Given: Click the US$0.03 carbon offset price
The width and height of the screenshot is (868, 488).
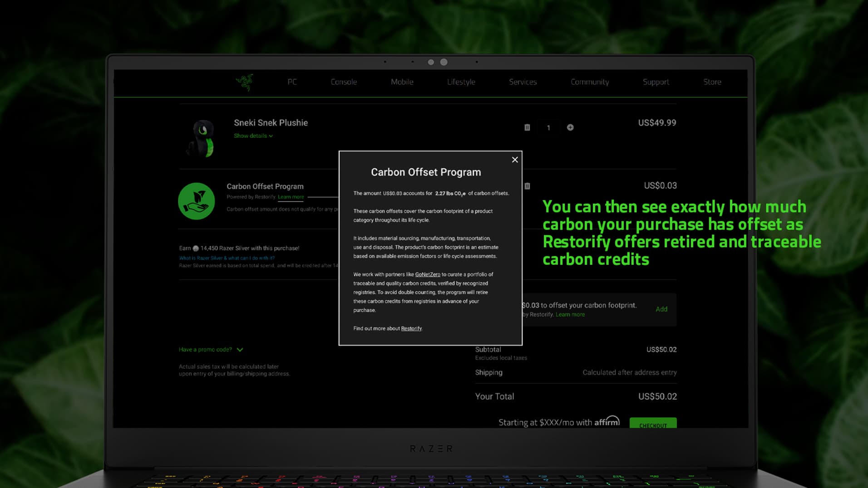Looking at the screenshot, I should coord(660,185).
